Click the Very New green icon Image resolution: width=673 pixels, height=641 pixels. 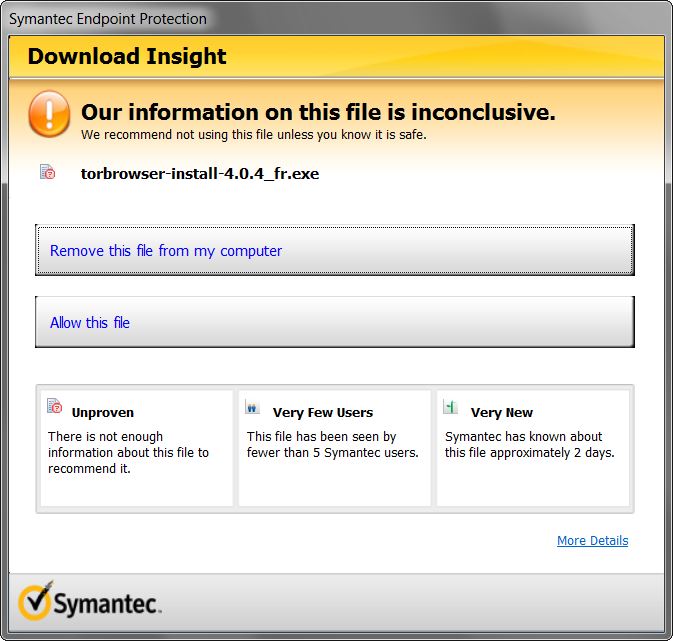[x=450, y=406]
